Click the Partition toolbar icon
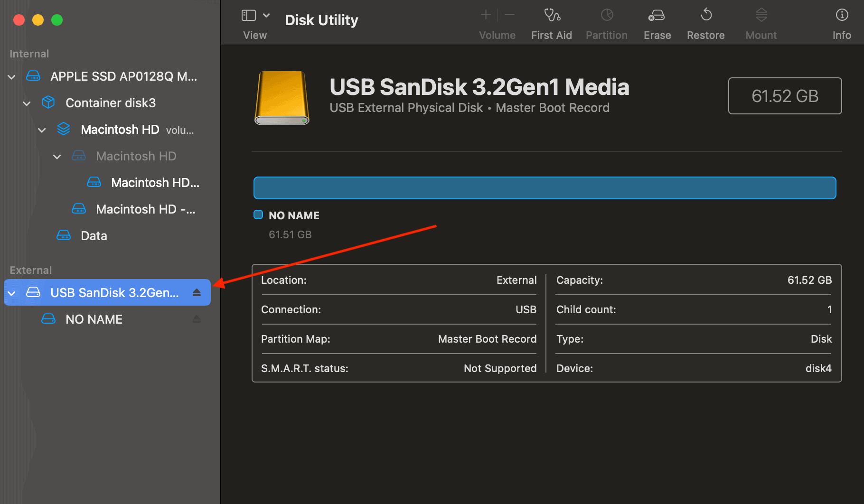 coord(606,16)
